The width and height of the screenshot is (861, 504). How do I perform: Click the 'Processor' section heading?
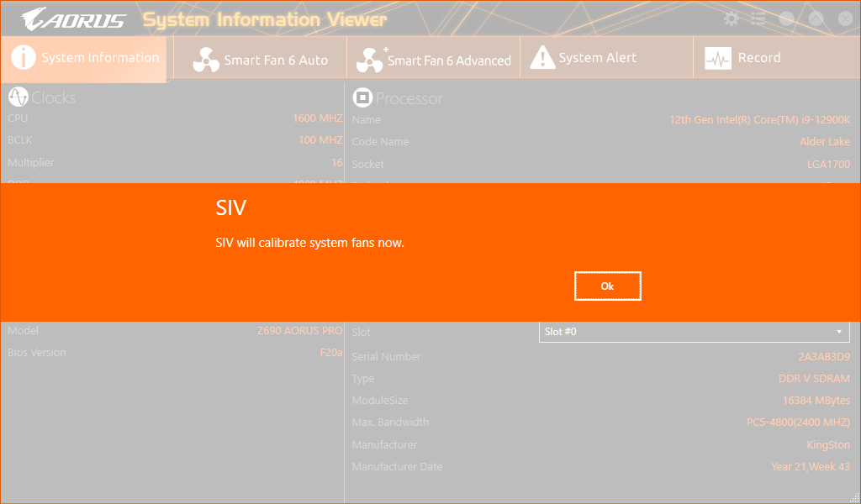pyautogui.click(x=409, y=98)
